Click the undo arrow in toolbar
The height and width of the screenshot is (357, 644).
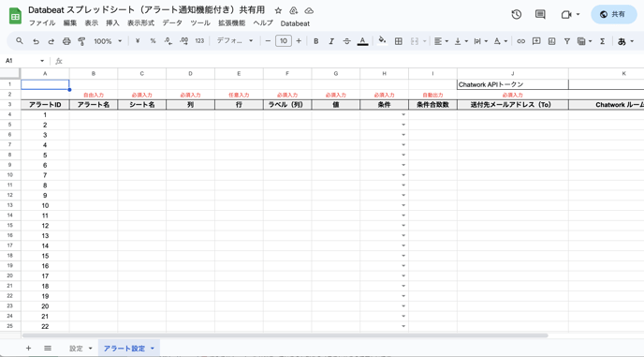tap(37, 41)
